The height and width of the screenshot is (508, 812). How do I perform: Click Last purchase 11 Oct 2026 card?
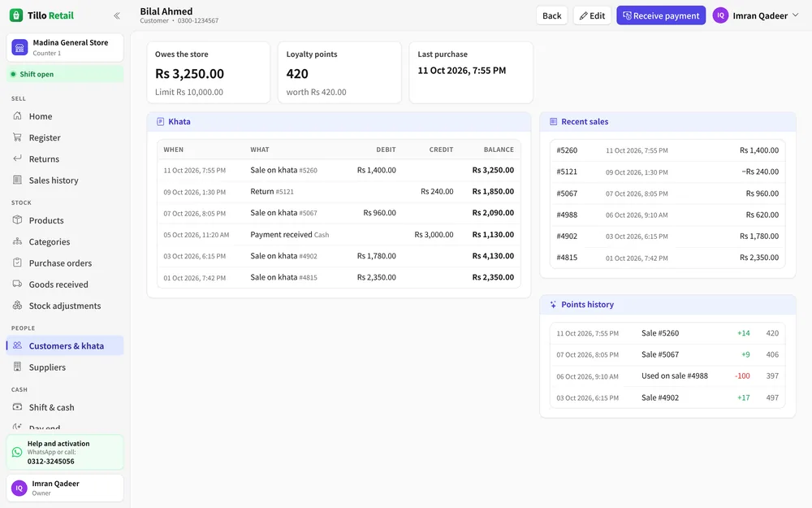pos(471,72)
